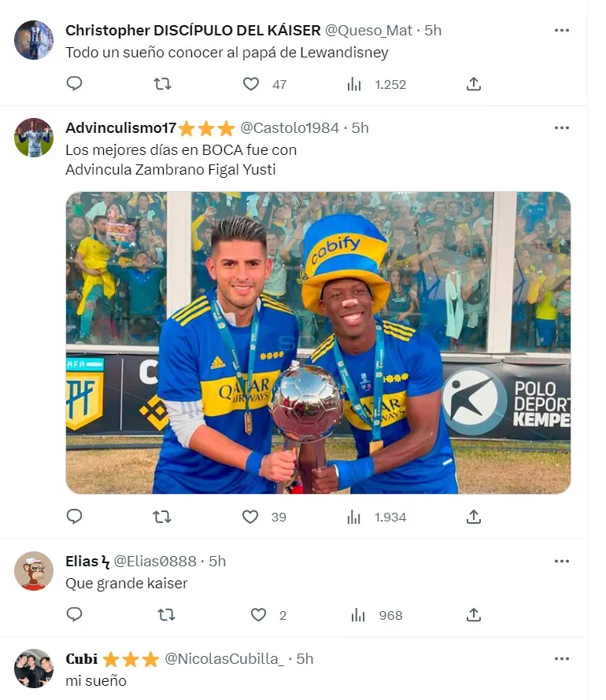The height and width of the screenshot is (700, 606).
Task: Share the Advinculismo17 photo tweet
Action: click(x=474, y=517)
